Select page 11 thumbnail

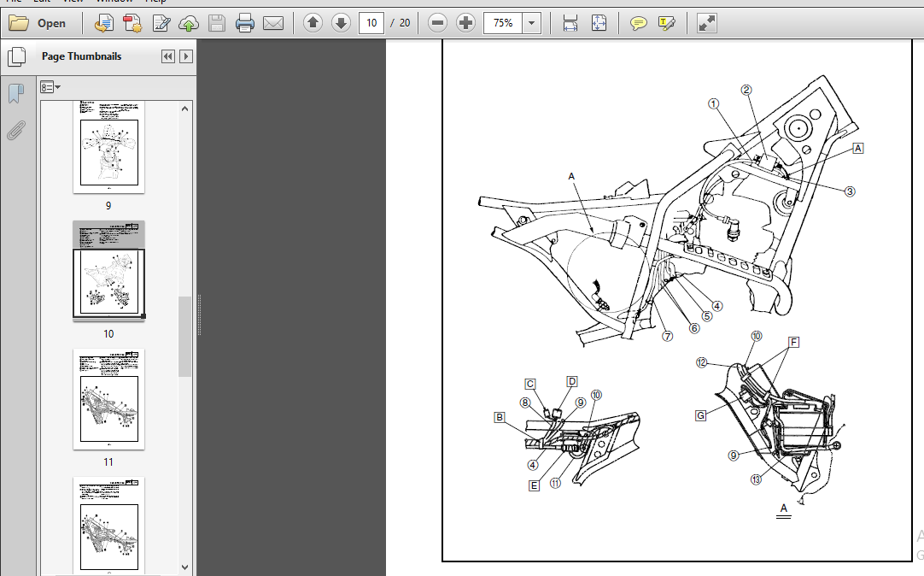(x=108, y=399)
